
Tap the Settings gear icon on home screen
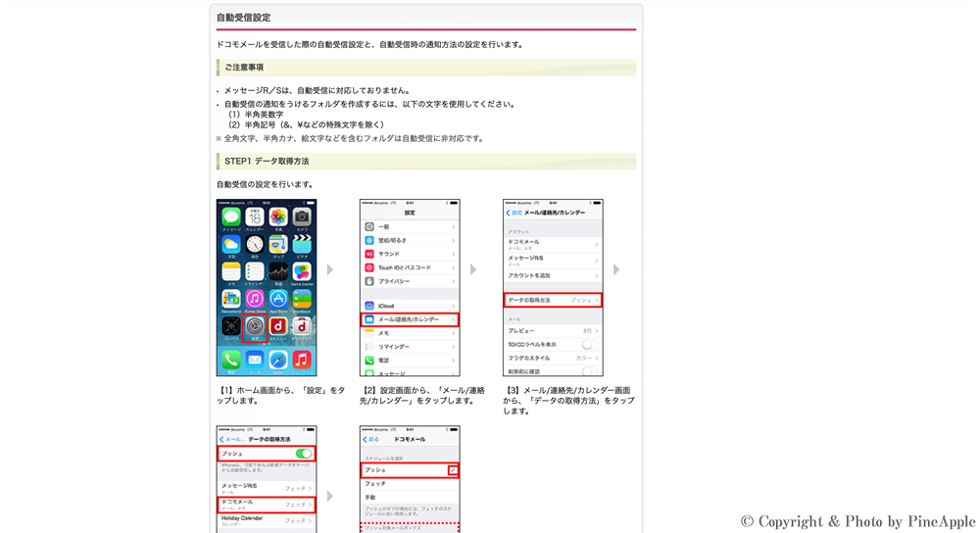click(255, 326)
